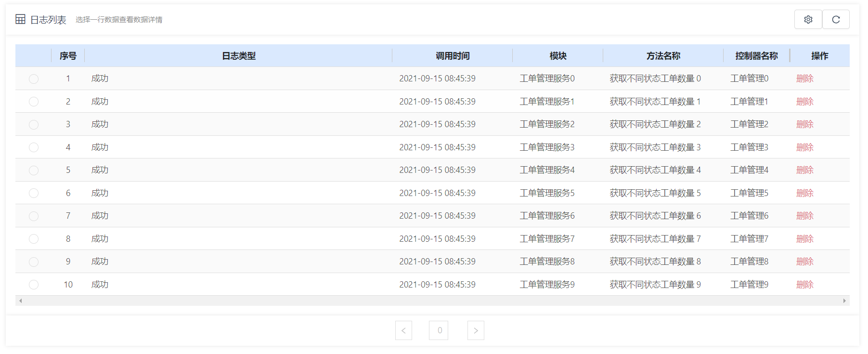Delete log entry 工单管理7

[x=805, y=239]
